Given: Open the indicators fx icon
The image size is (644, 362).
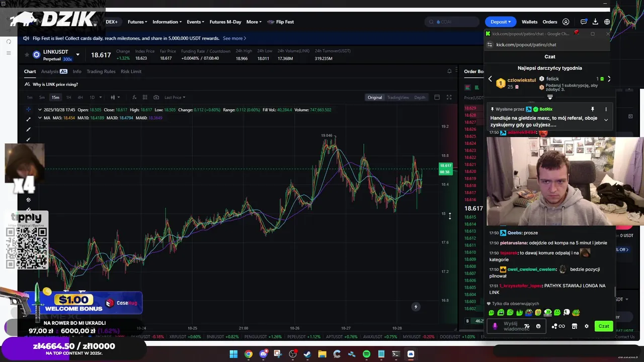Looking at the screenshot, I should pyautogui.click(x=134, y=98).
